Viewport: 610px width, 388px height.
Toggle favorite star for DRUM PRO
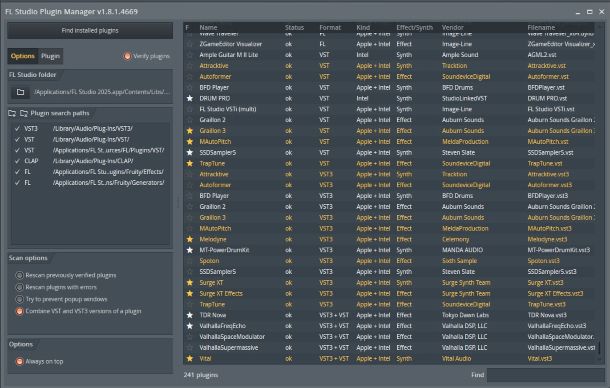(190, 98)
